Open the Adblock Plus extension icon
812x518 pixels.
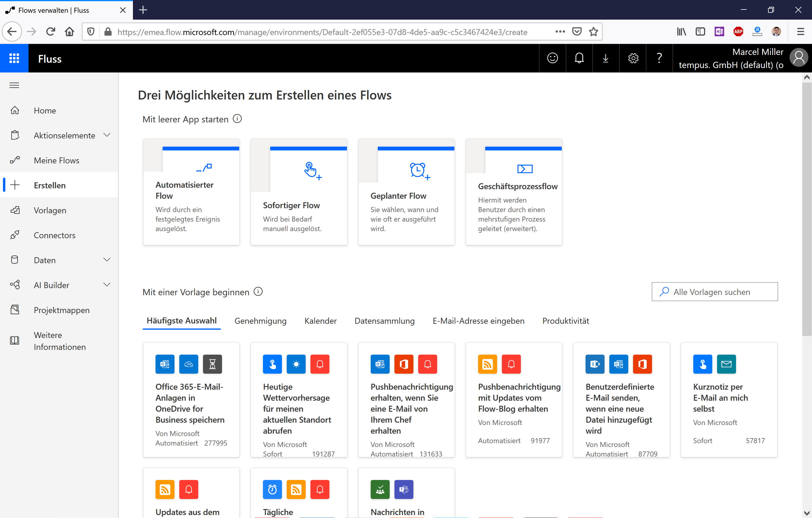738,32
